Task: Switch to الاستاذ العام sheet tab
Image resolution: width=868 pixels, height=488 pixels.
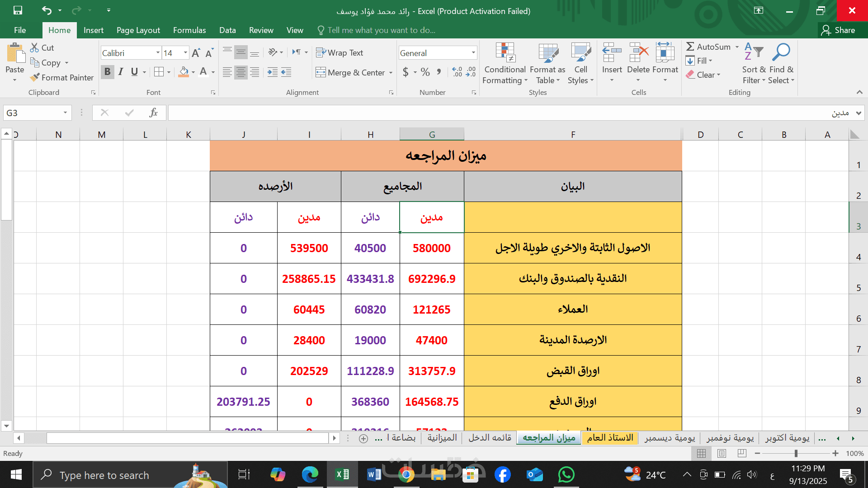Action: point(610,438)
